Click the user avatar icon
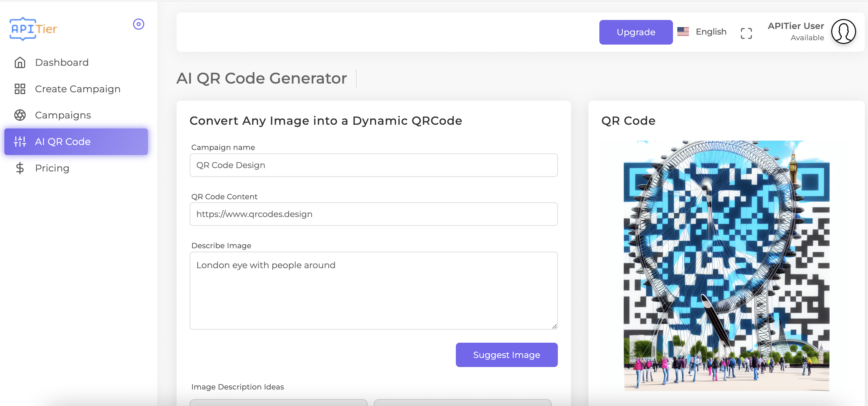Screen dimensions: 868x406 tap(843, 31)
